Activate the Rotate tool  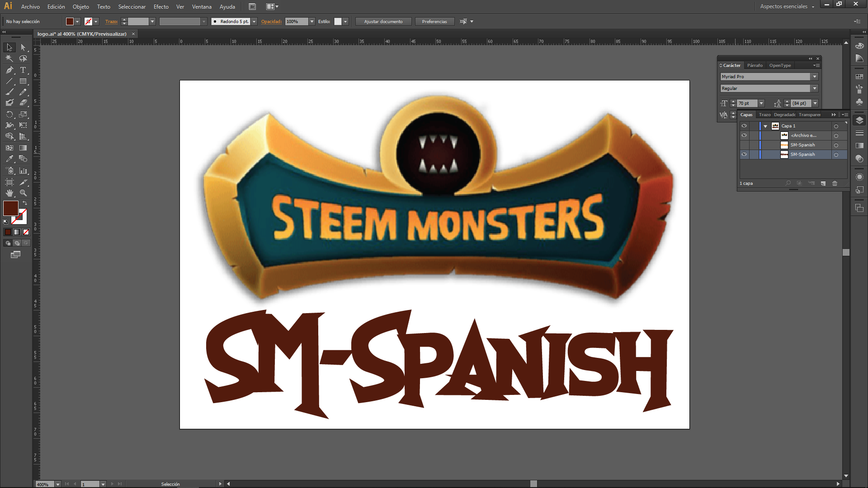click(x=9, y=114)
